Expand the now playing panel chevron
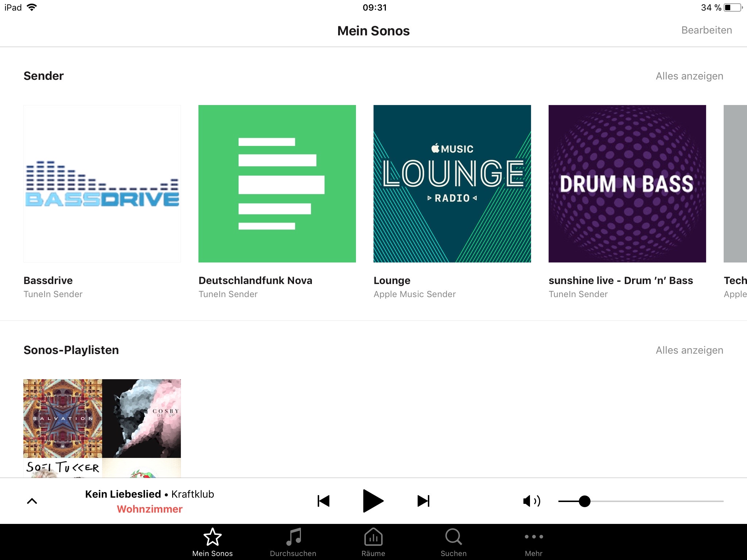The width and height of the screenshot is (747, 560). 32,501
